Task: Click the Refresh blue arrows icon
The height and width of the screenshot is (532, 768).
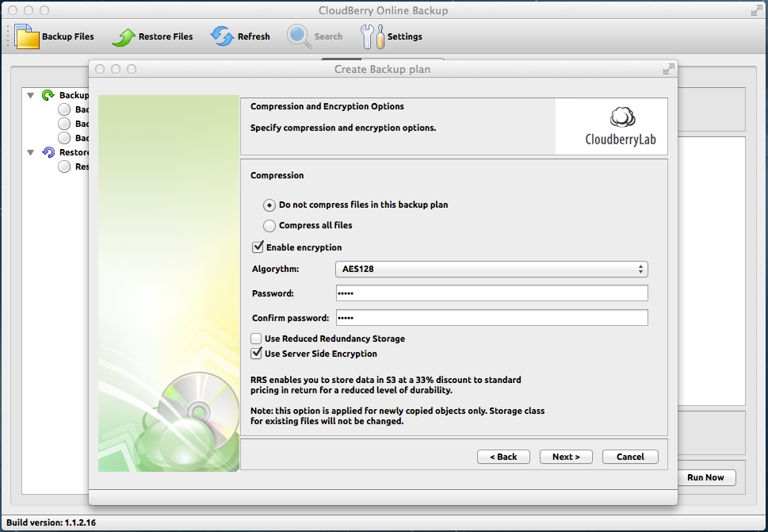Action: pyautogui.click(x=223, y=36)
